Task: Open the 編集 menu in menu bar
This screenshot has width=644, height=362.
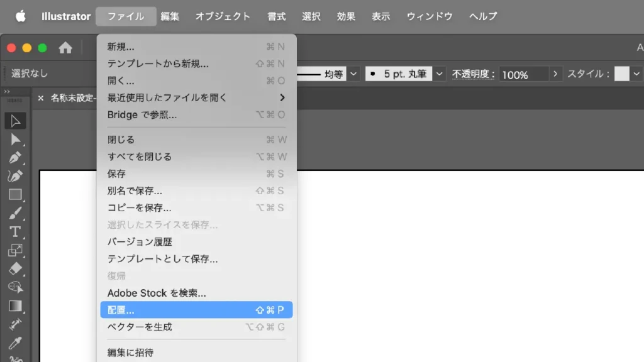Action: point(170,16)
